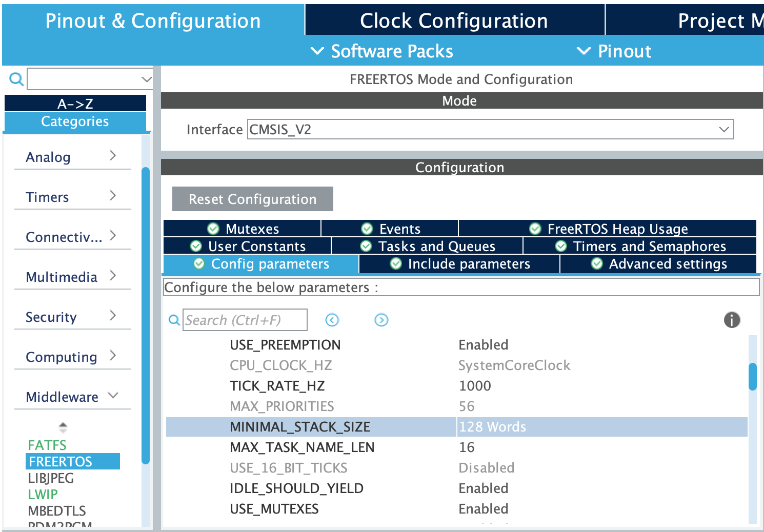Sort categories A->Z

75,104
